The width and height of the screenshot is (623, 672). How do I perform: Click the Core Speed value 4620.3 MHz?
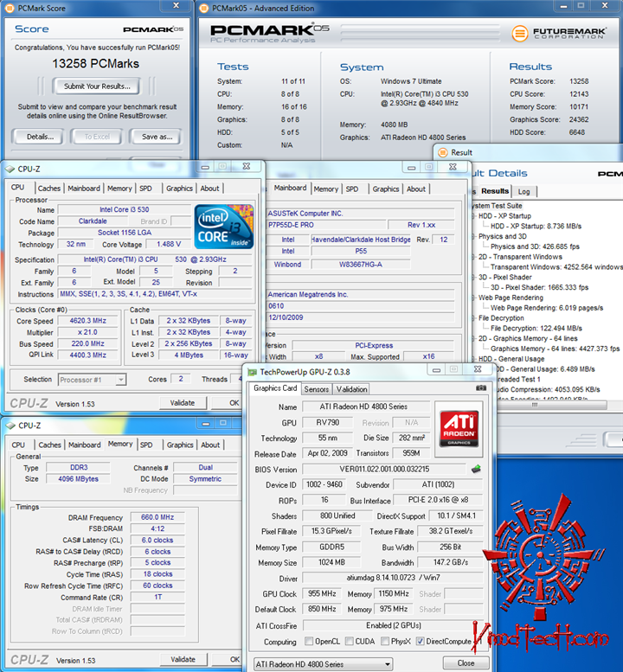tap(88, 321)
